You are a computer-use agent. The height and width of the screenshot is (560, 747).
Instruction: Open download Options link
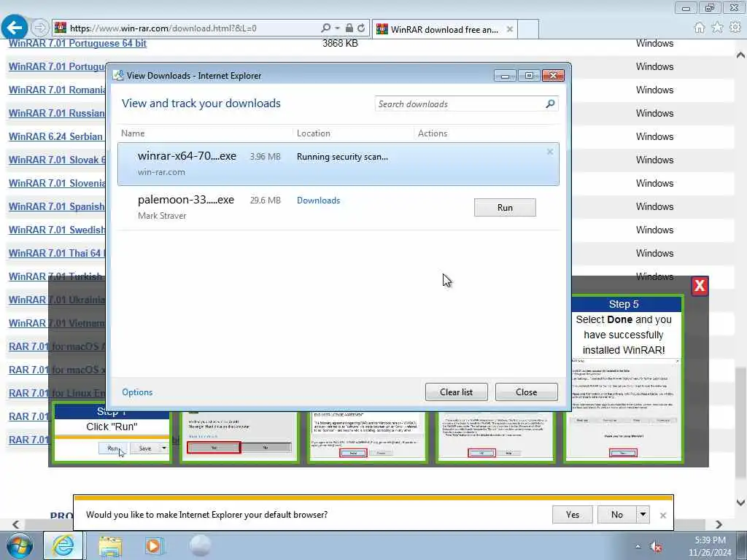tap(137, 392)
